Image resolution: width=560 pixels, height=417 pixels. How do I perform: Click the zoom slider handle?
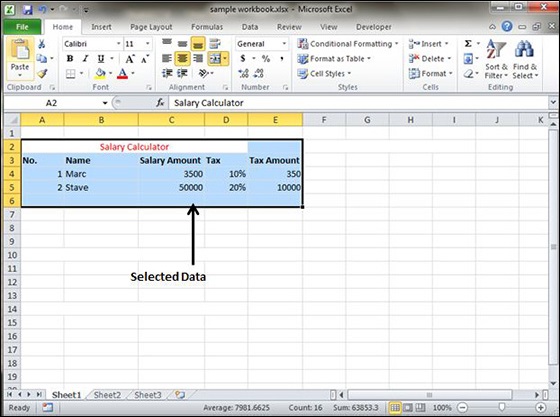(x=502, y=407)
